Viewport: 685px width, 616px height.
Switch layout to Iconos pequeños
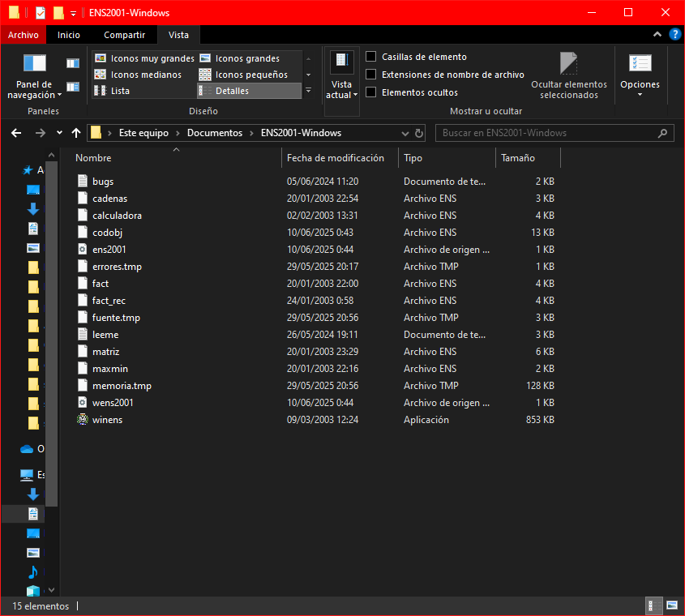click(x=244, y=75)
